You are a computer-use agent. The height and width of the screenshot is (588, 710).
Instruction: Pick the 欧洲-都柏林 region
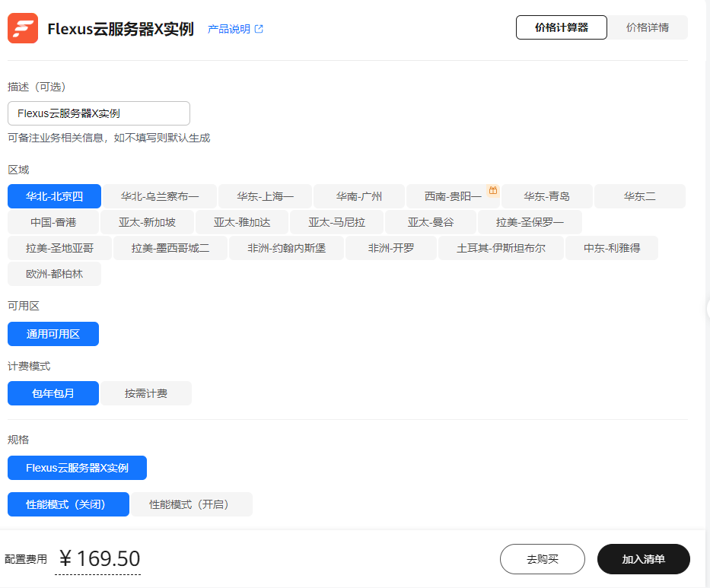pyautogui.click(x=54, y=274)
